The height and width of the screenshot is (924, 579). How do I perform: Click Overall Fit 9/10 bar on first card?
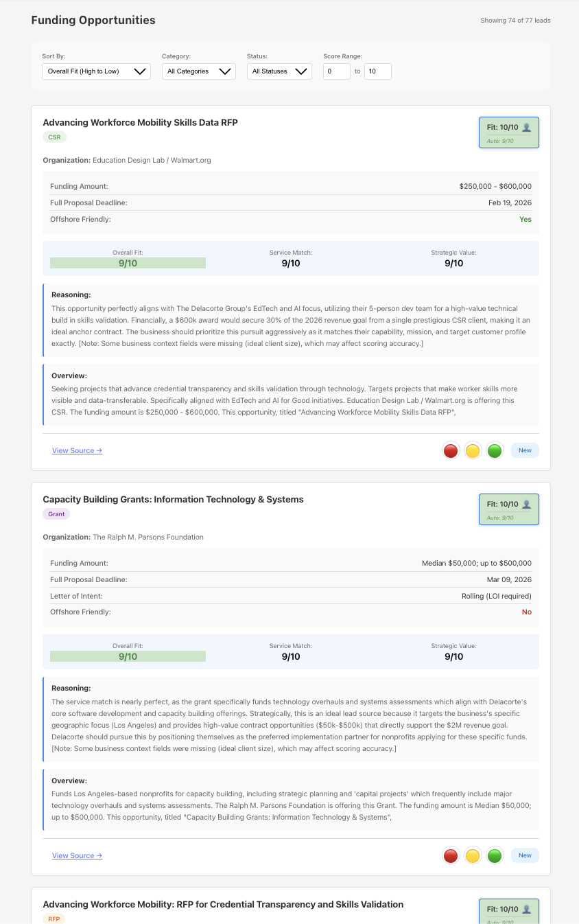tap(128, 263)
